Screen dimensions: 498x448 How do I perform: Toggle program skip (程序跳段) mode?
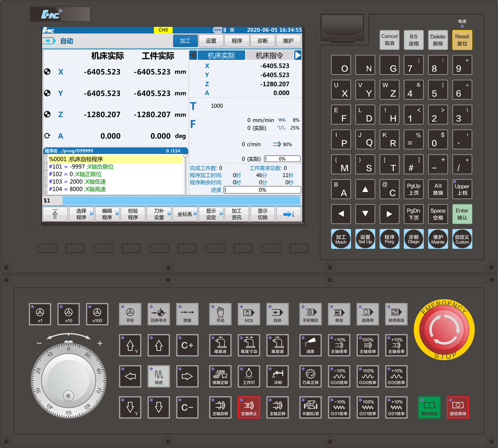tap(396, 314)
